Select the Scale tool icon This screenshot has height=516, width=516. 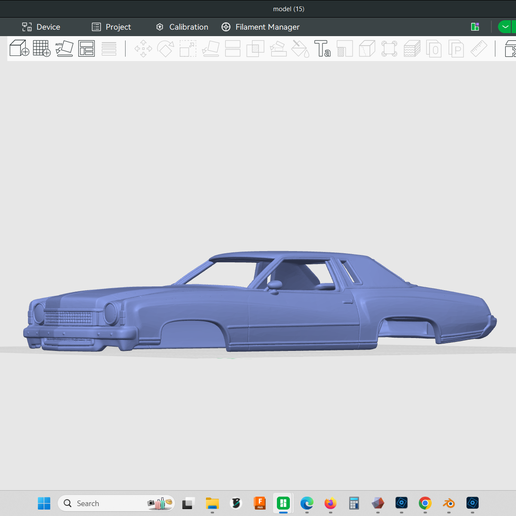point(188,49)
